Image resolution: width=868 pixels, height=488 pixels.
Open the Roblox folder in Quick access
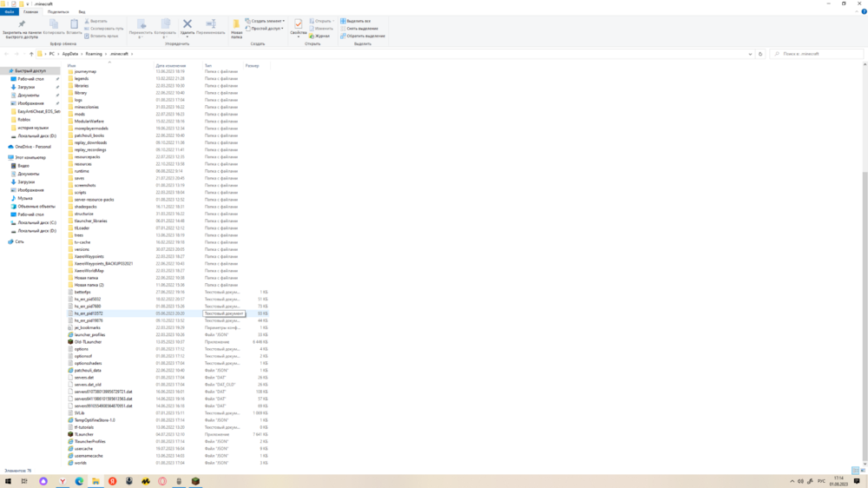pyautogui.click(x=23, y=120)
